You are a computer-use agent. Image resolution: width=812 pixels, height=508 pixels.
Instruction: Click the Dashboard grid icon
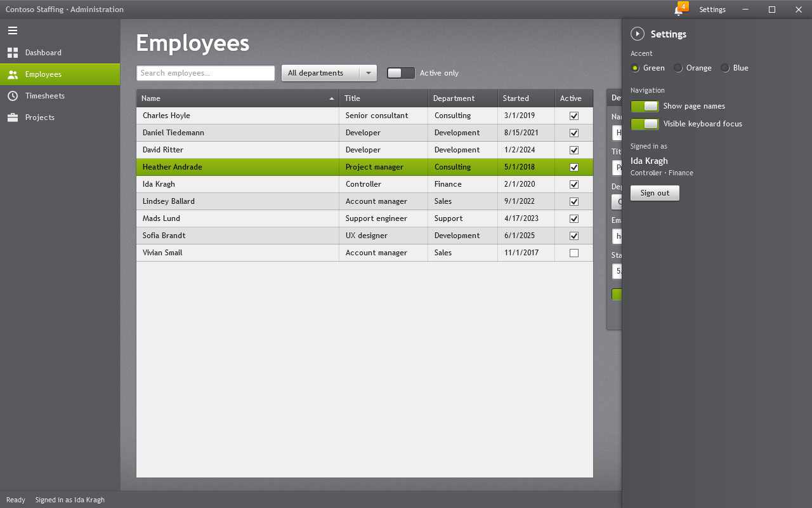tap(13, 53)
